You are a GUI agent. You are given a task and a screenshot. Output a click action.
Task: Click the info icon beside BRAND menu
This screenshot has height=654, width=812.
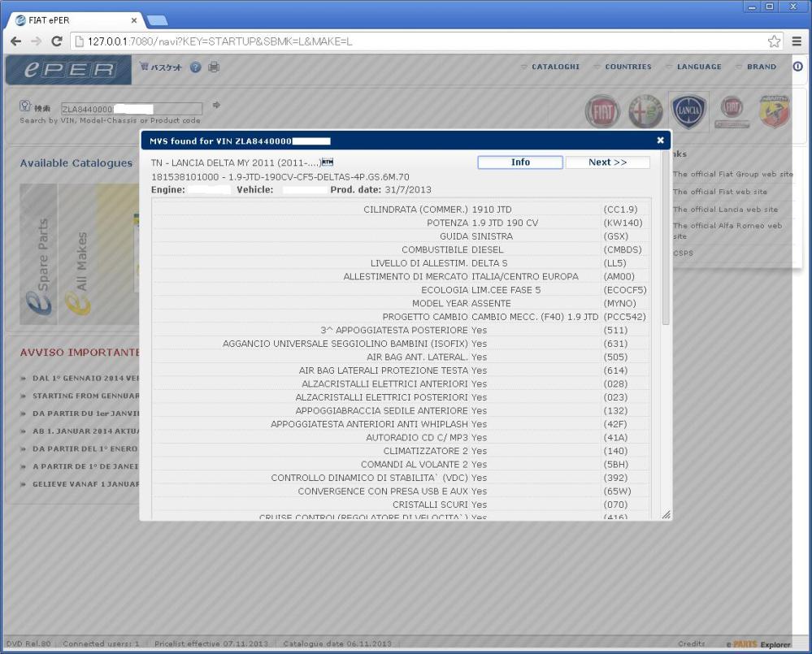(797, 67)
